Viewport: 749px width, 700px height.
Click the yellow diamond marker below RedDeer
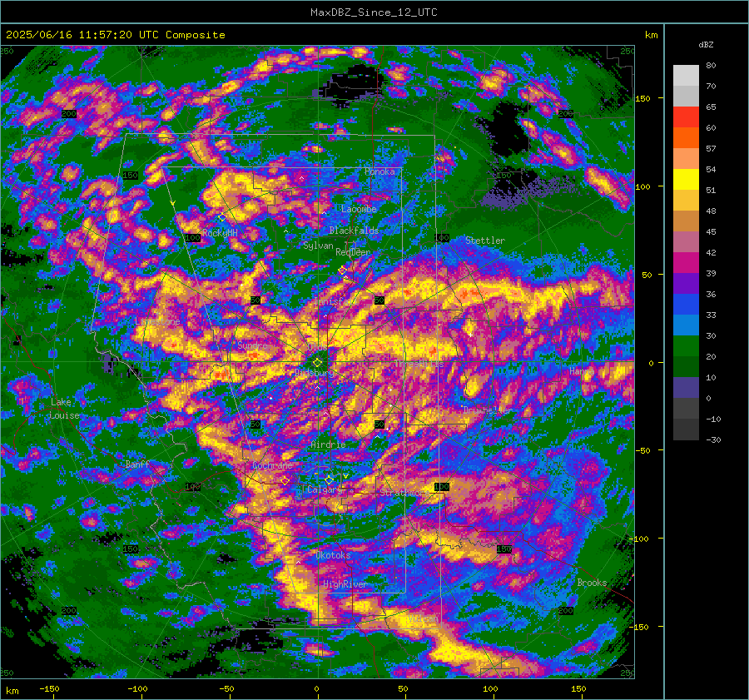tap(342, 271)
